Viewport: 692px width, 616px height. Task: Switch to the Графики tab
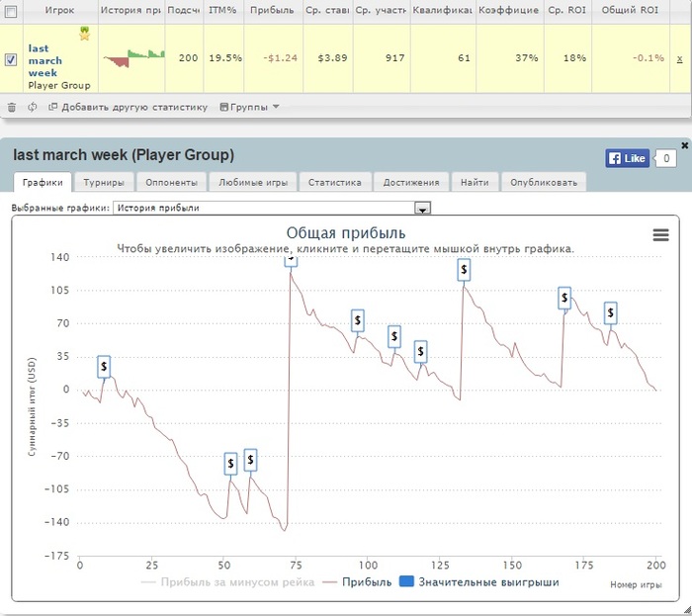tap(43, 182)
